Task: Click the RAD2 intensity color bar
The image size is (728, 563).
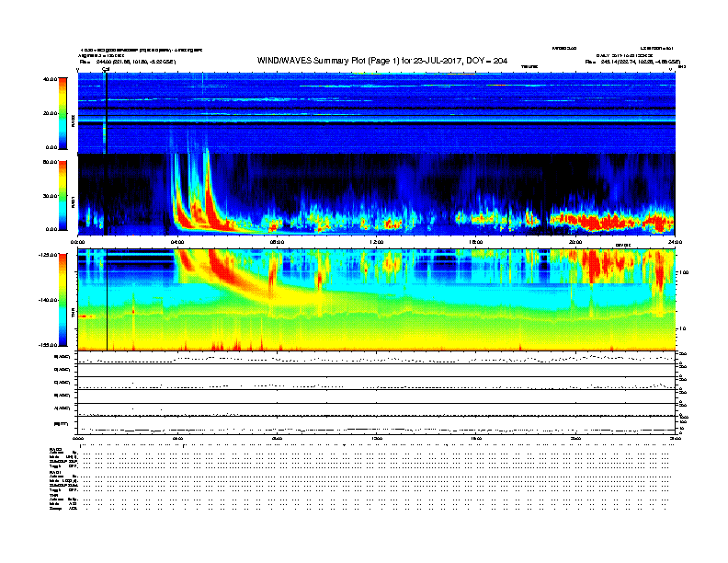Action: click(x=63, y=113)
